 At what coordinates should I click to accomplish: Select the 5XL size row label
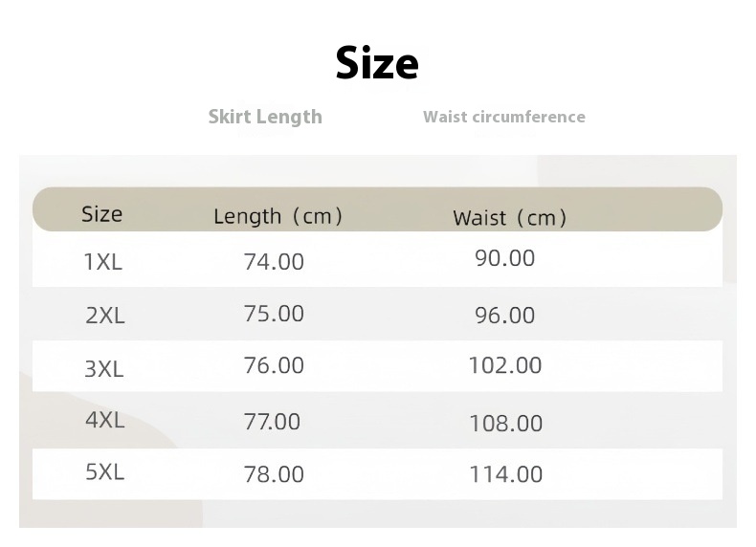(x=105, y=471)
